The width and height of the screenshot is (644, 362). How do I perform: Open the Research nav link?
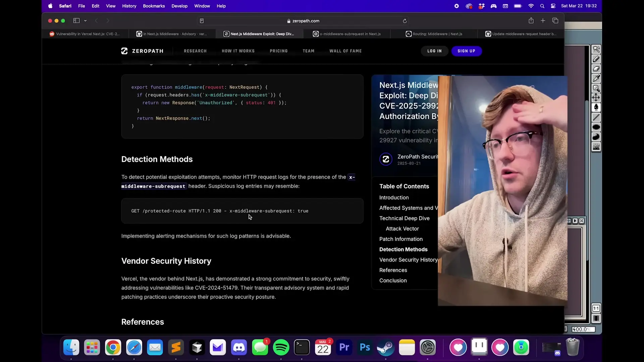coord(195,51)
